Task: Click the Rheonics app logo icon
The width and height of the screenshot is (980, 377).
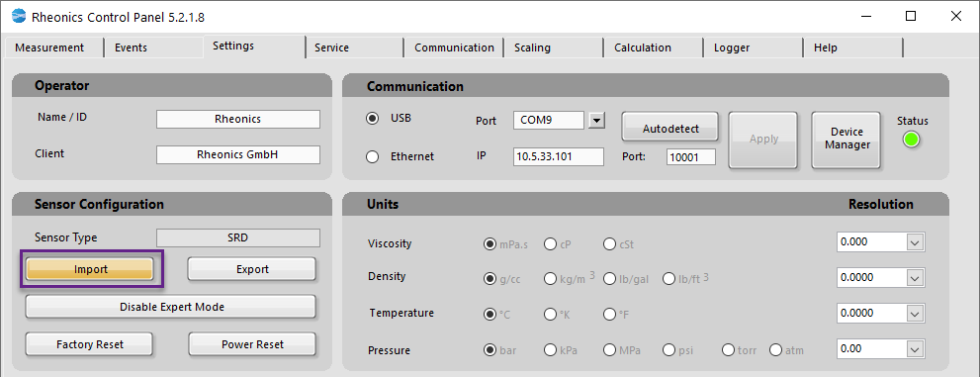Action: (x=19, y=16)
